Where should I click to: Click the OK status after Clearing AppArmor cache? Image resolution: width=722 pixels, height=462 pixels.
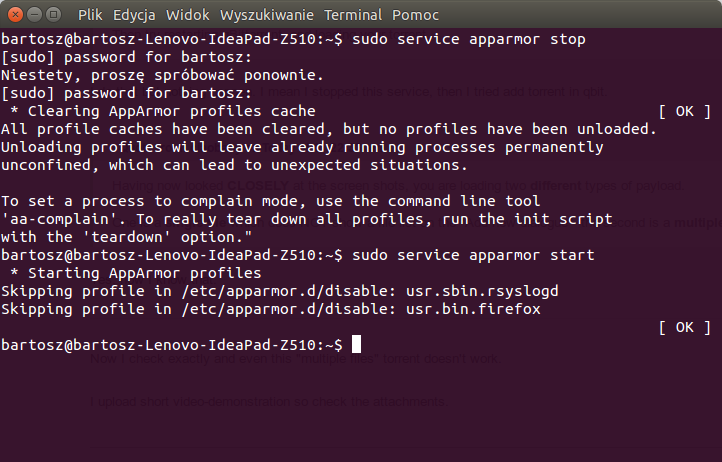(685, 111)
